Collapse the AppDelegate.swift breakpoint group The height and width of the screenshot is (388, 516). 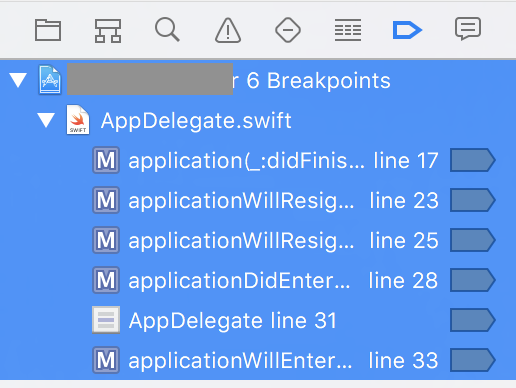pyautogui.click(x=46, y=120)
